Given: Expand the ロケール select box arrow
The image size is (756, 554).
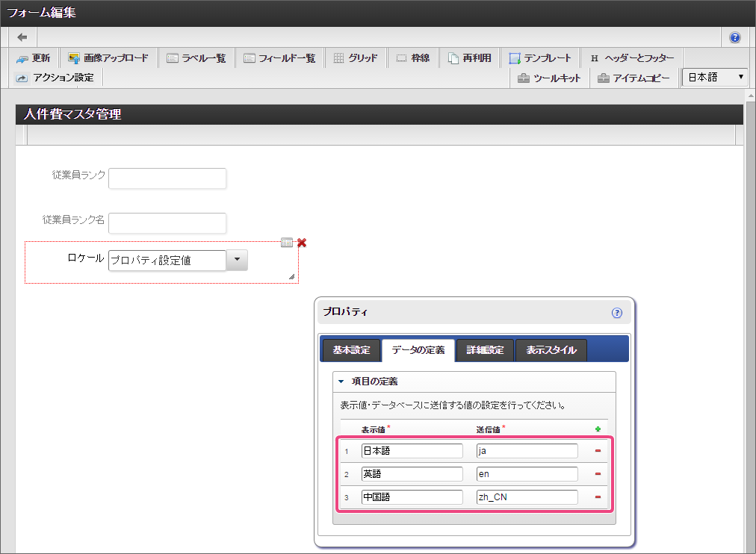Looking at the screenshot, I should (x=236, y=260).
